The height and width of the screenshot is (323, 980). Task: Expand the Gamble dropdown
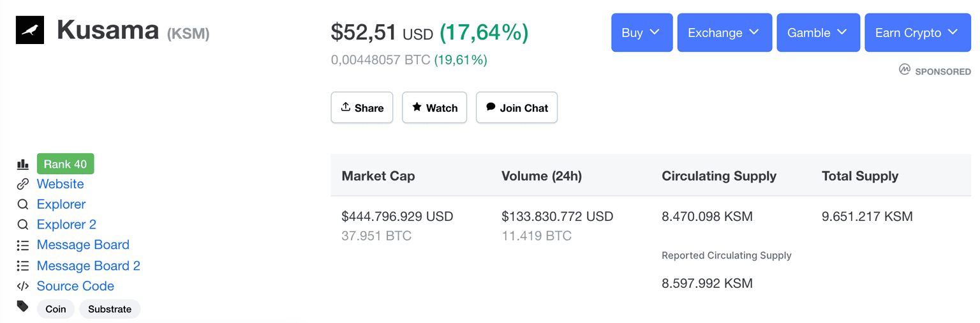click(817, 33)
